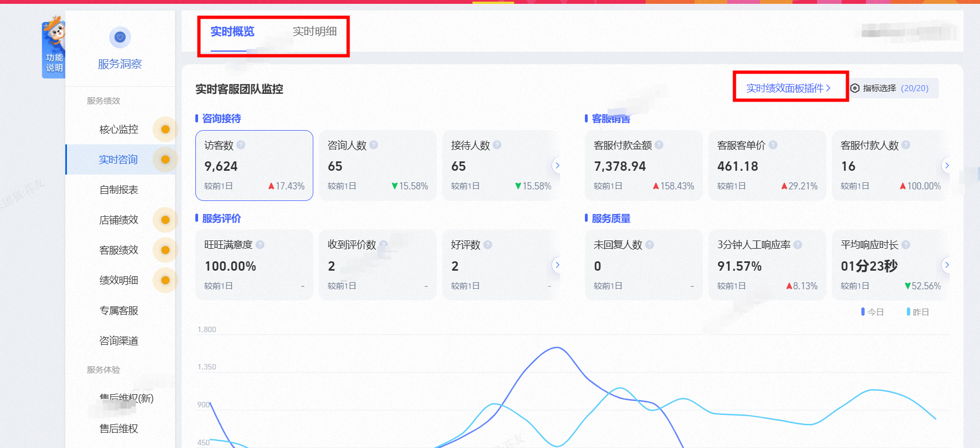Image resolution: width=980 pixels, height=448 pixels.
Task: Click the help icon next to 旺旺满意度
Action: click(260, 245)
